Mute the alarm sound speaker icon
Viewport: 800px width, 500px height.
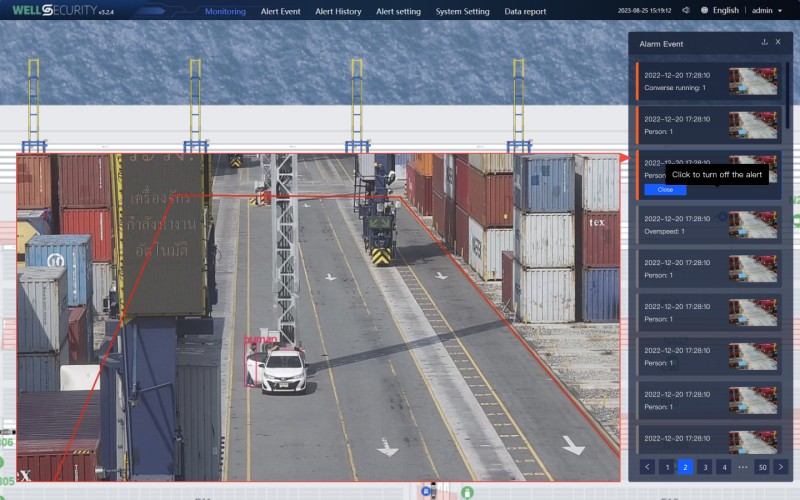click(x=685, y=11)
